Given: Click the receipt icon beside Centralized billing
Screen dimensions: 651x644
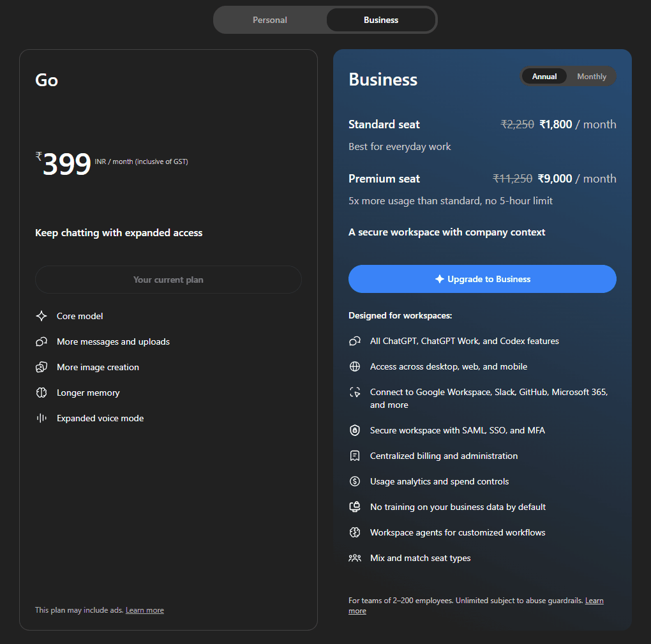Looking at the screenshot, I should [355, 456].
